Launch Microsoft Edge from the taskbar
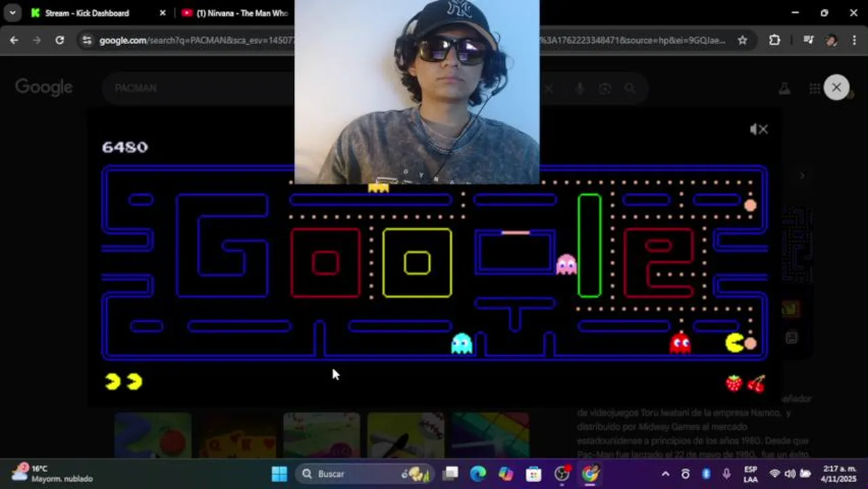The image size is (868, 489). click(478, 473)
